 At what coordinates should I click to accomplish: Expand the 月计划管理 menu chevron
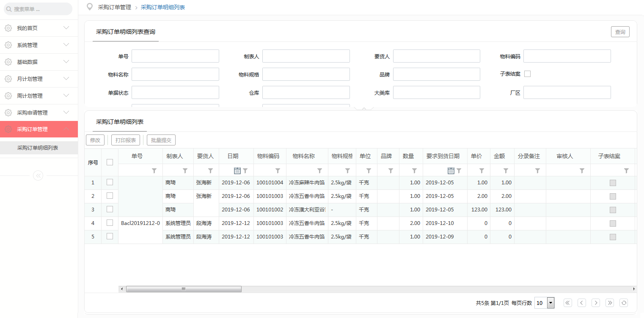66,78
